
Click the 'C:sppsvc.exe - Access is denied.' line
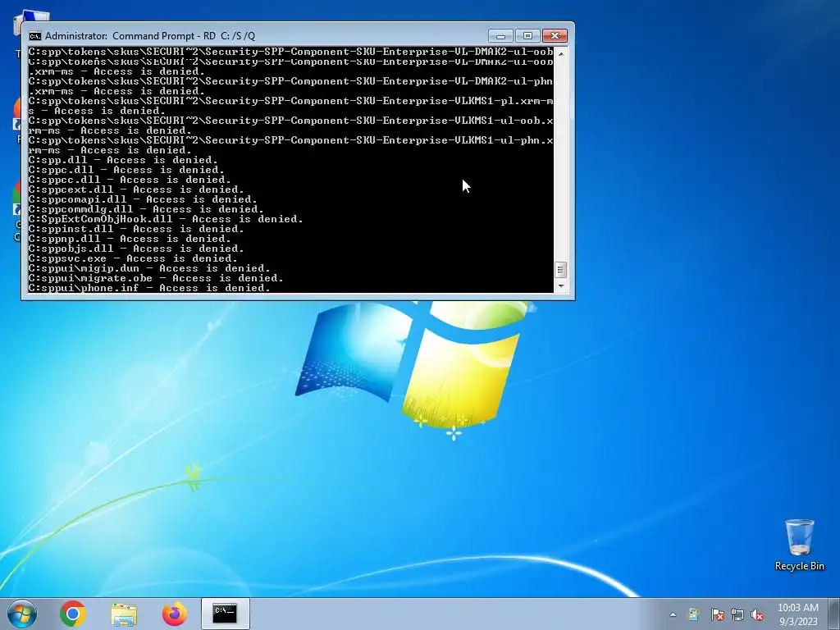(132, 258)
